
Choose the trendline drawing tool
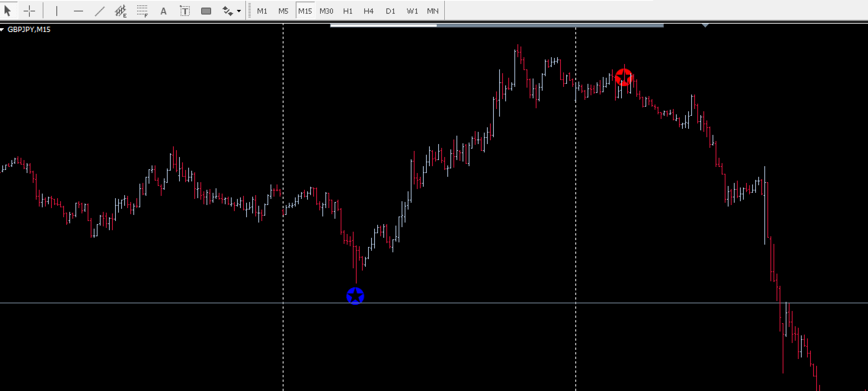pos(100,11)
